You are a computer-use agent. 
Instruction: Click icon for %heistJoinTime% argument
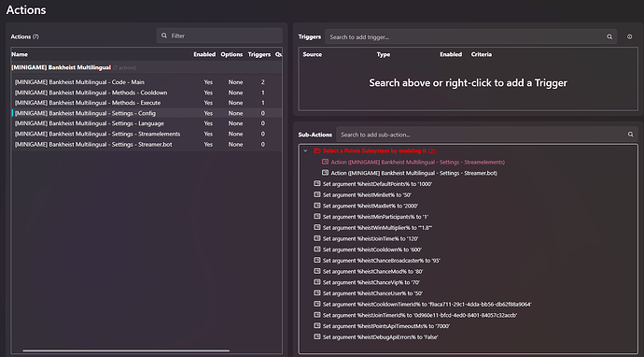click(x=317, y=238)
